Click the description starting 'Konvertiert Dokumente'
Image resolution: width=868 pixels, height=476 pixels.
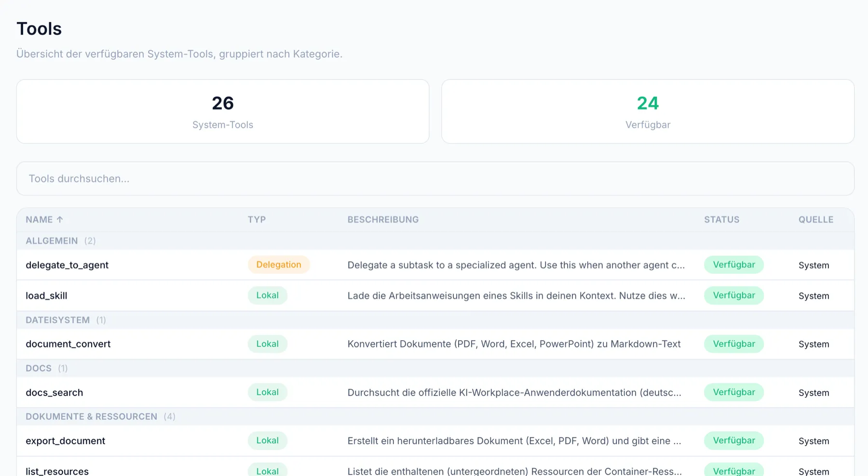514,344
